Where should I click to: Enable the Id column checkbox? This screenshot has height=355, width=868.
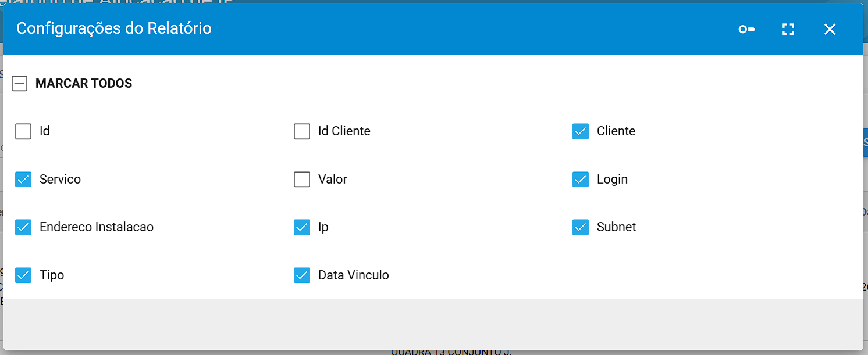(x=23, y=131)
